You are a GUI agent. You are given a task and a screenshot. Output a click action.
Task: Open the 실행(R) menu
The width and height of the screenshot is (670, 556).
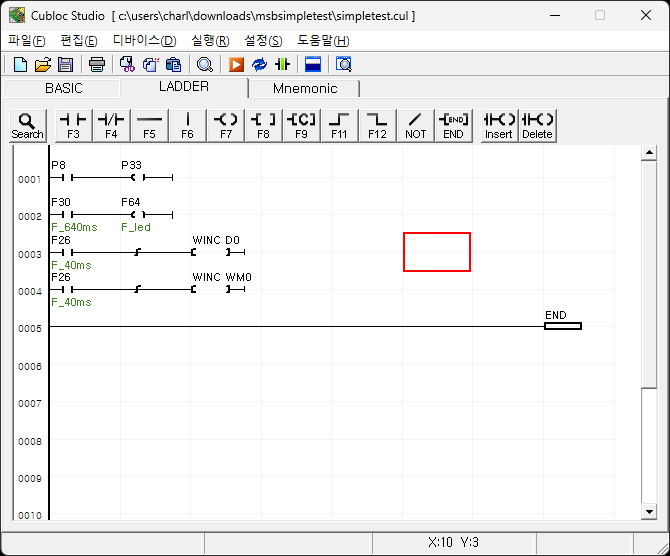click(x=210, y=41)
